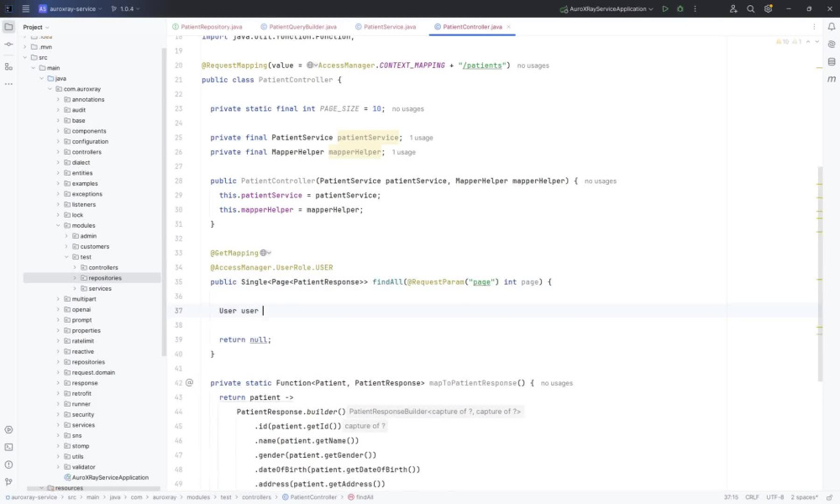The height and width of the screenshot is (504, 840).
Task: Click project tree vertical scrollbar
Action: tap(164, 202)
